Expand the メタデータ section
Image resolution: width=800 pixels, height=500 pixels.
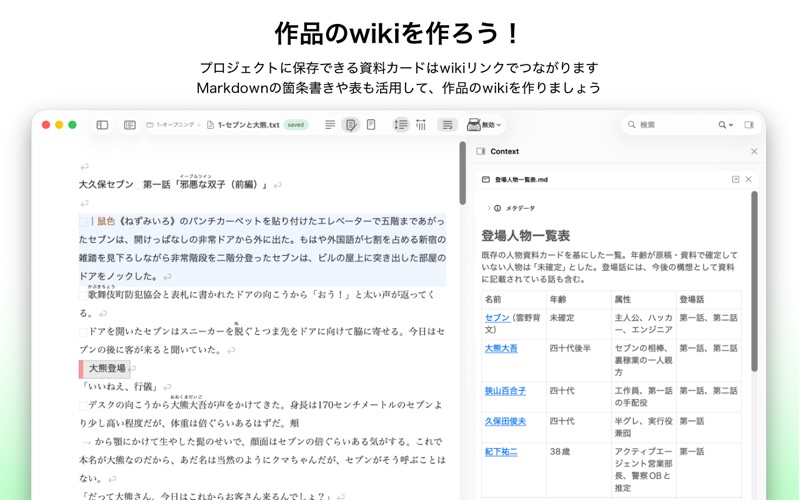(x=489, y=208)
